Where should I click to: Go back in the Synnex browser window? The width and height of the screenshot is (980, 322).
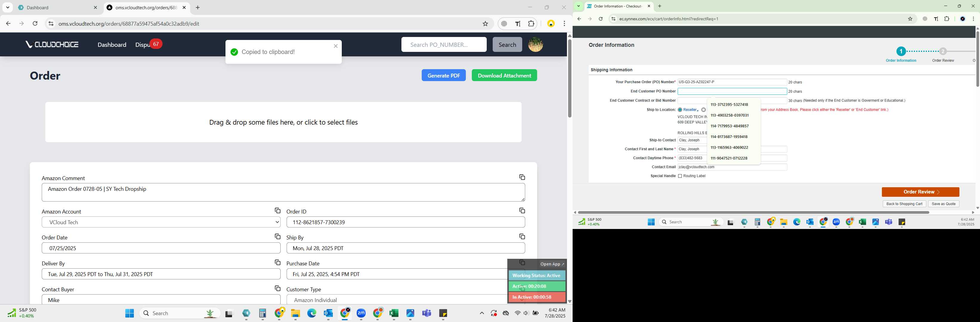pyautogui.click(x=579, y=18)
